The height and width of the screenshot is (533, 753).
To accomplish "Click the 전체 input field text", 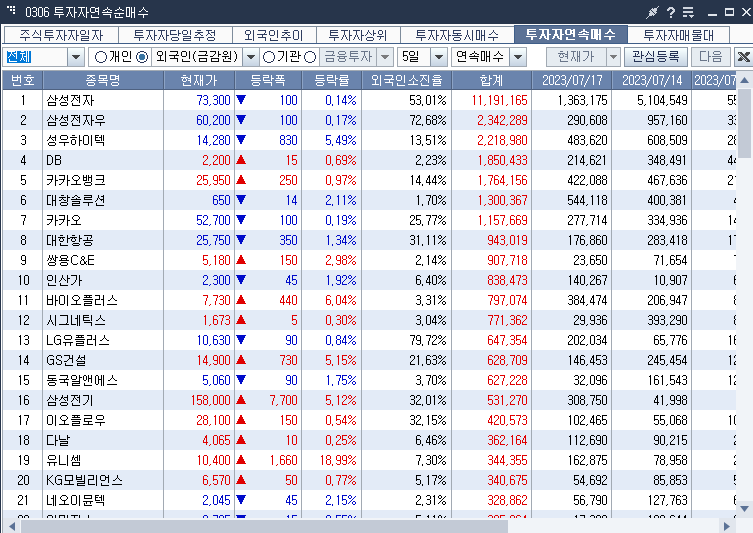I will [19, 57].
